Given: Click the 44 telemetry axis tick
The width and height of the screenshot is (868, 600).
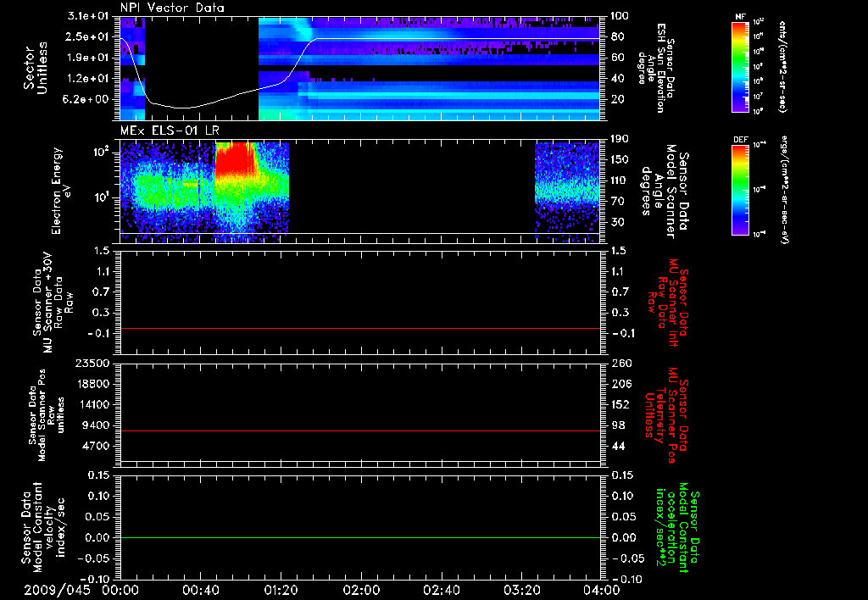Looking at the screenshot, I should tap(616, 446).
